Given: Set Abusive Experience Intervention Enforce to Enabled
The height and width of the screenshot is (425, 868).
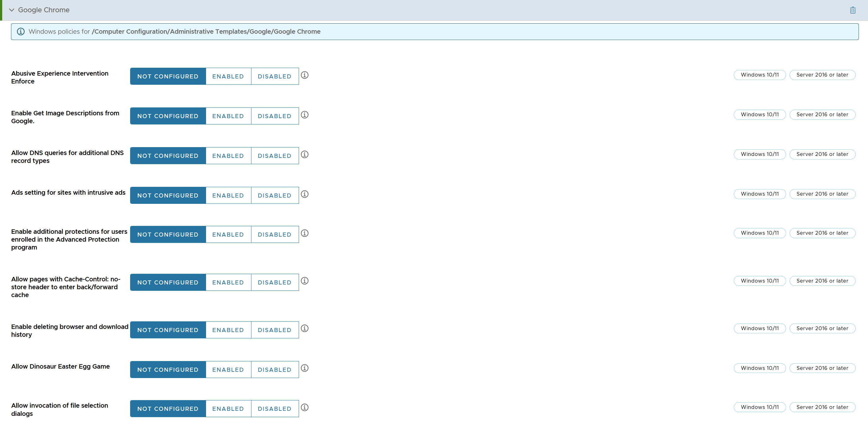Looking at the screenshot, I should click(x=228, y=77).
